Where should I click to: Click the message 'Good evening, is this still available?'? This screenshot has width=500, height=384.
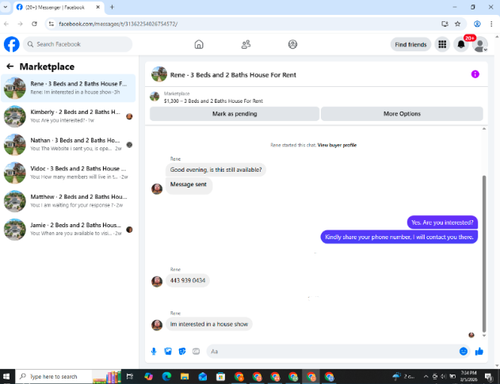click(x=216, y=170)
